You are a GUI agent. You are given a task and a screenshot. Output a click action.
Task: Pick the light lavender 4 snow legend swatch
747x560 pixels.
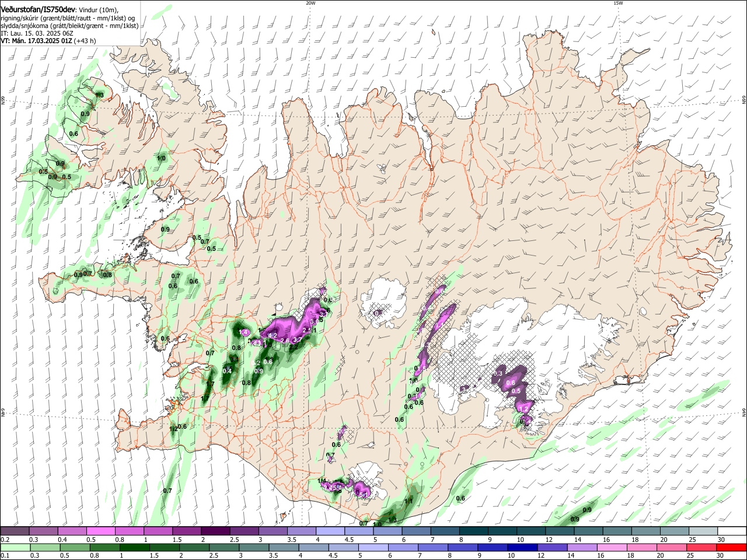coord(330,531)
